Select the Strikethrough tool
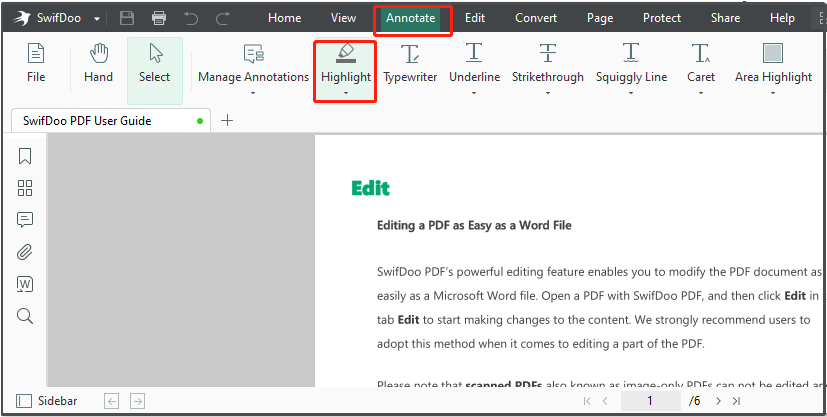Viewport: 827px width, 417px height. point(548,64)
